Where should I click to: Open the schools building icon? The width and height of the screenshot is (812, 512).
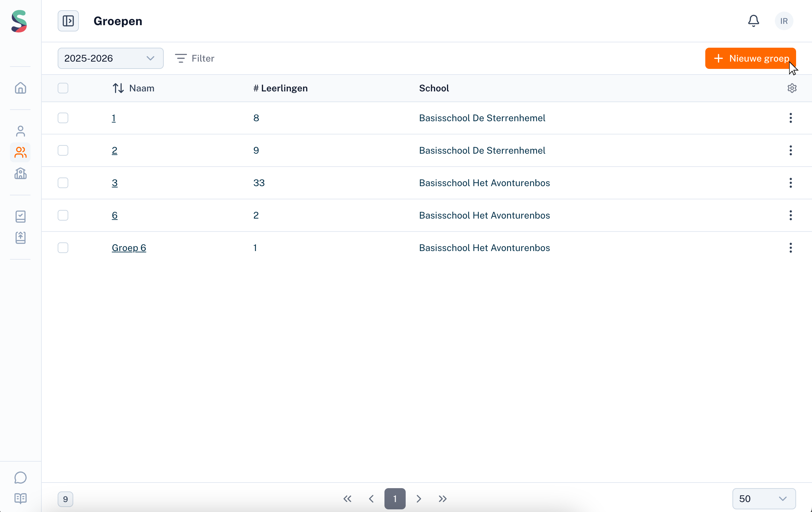click(21, 174)
